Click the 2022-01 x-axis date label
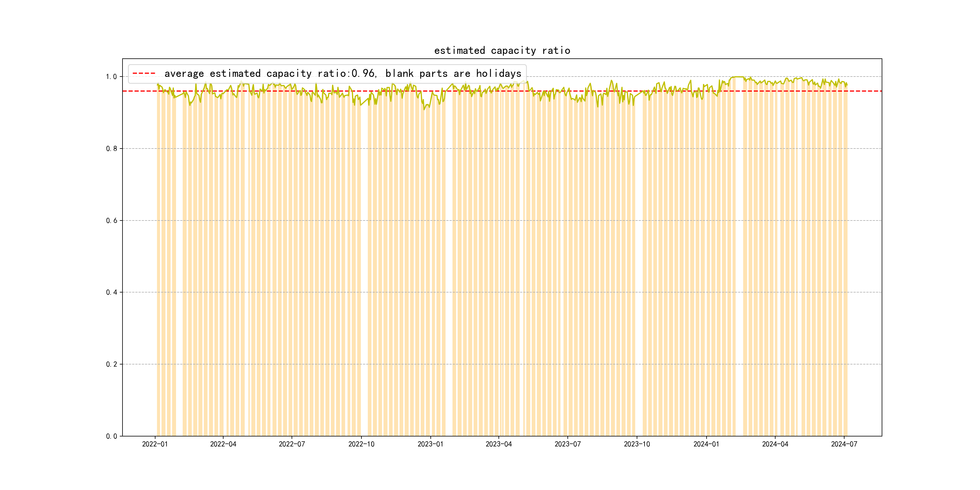Screen dimensions: 980x490 (x=155, y=444)
